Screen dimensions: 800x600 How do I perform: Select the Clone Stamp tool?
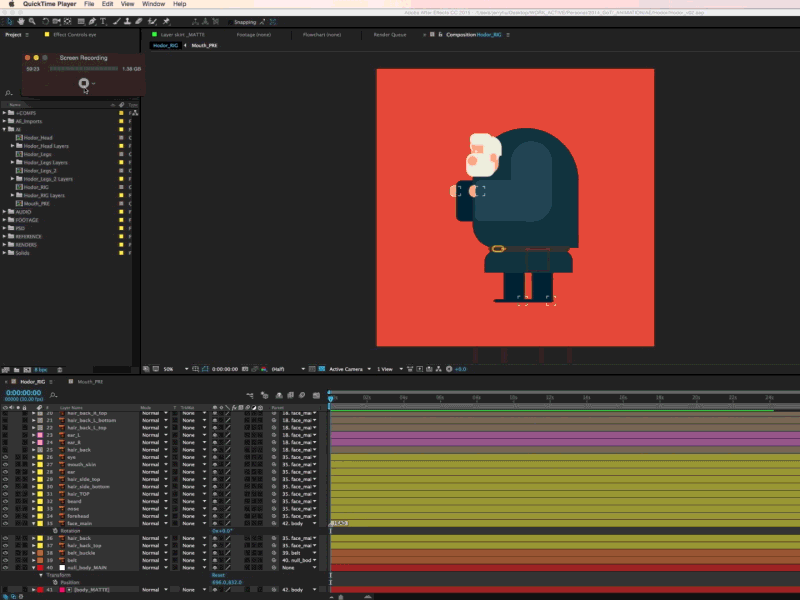(127, 21)
